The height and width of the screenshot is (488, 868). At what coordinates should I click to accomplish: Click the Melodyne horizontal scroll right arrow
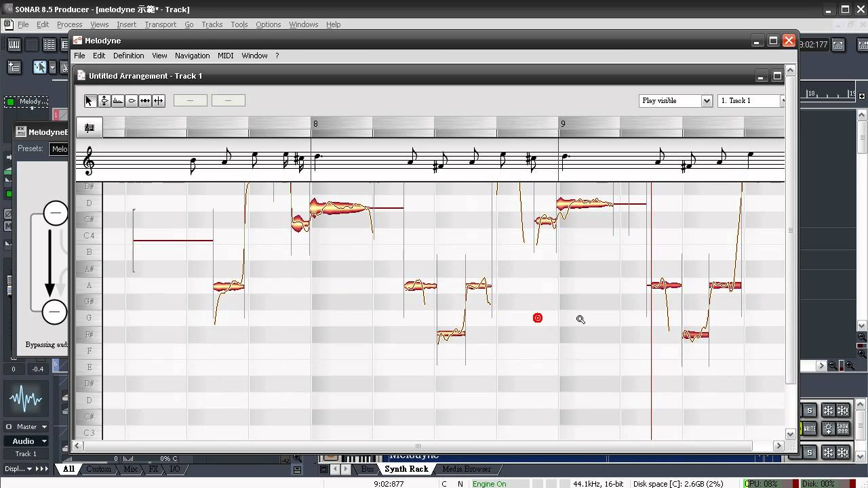point(779,446)
